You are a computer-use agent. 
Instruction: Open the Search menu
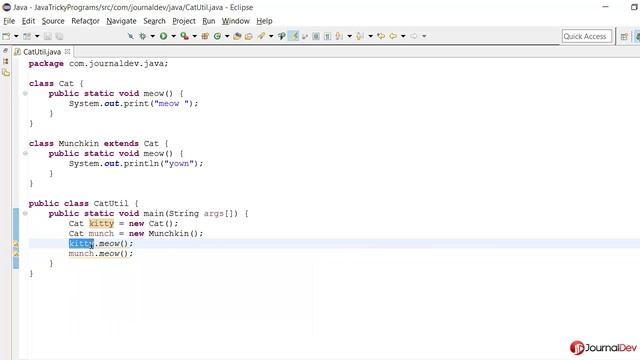(154, 21)
